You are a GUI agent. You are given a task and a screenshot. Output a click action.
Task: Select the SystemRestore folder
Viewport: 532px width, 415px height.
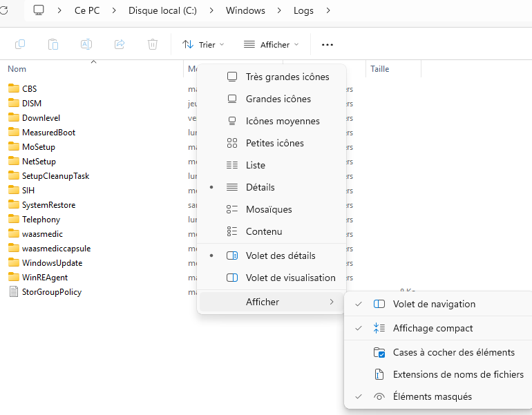41,205
